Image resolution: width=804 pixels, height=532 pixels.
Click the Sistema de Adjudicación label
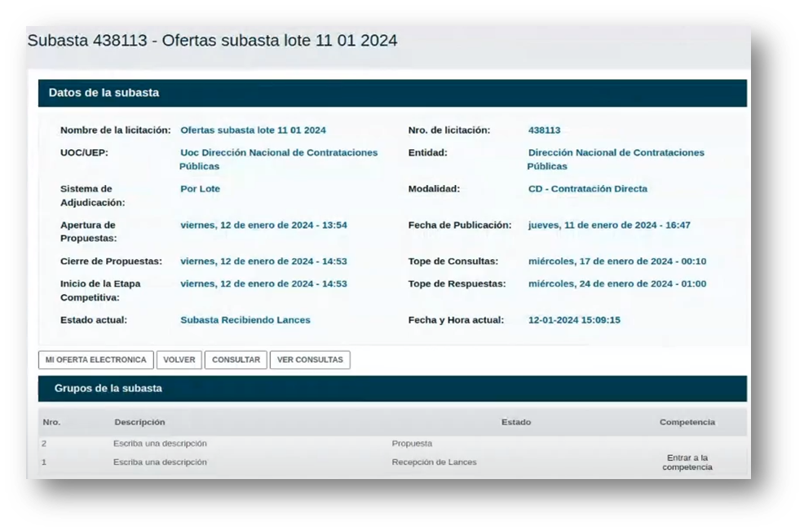pyautogui.click(x=92, y=196)
